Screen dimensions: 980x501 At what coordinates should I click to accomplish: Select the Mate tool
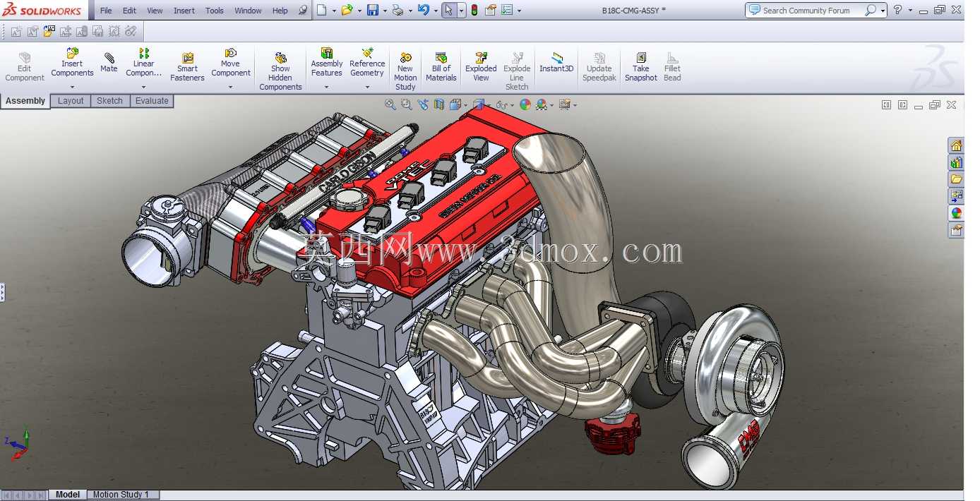click(109, 63)
